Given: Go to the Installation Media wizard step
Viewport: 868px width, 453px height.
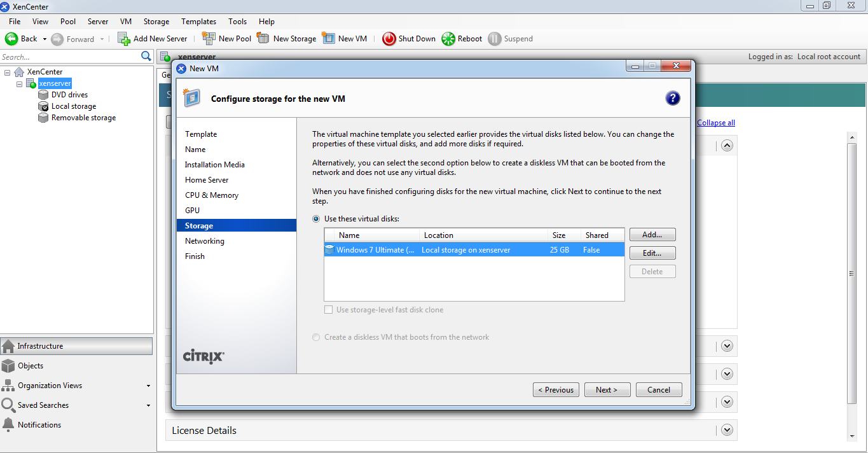Looking at the screenshot, I should point(215,165).
